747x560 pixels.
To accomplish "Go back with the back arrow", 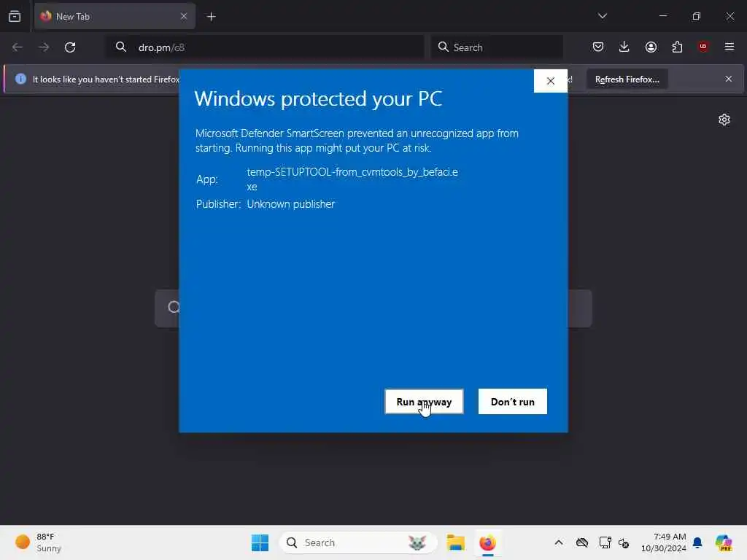I will 18,47.
